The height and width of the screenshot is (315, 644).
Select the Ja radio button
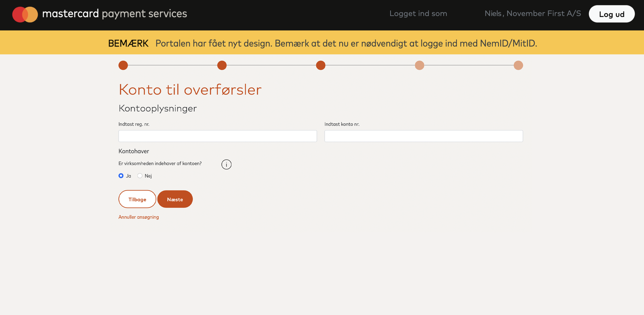[x=121, y=176]
